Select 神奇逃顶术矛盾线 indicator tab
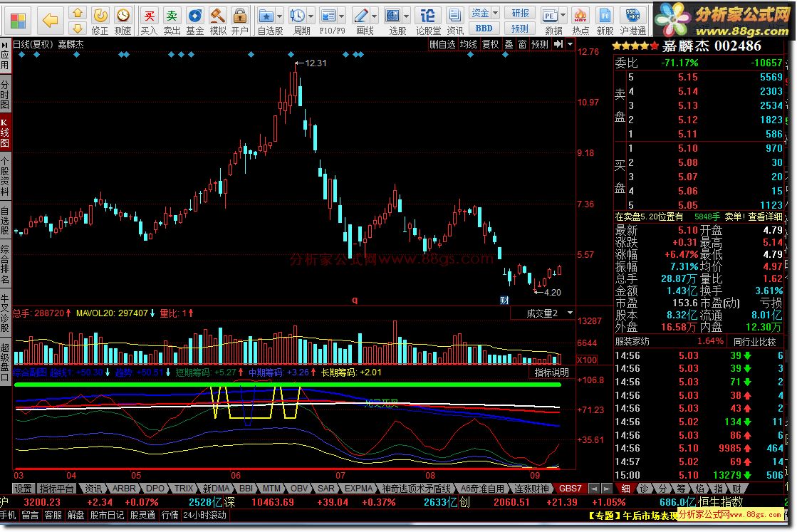Screen dimensions: 797x532 [x=416, y=489]
